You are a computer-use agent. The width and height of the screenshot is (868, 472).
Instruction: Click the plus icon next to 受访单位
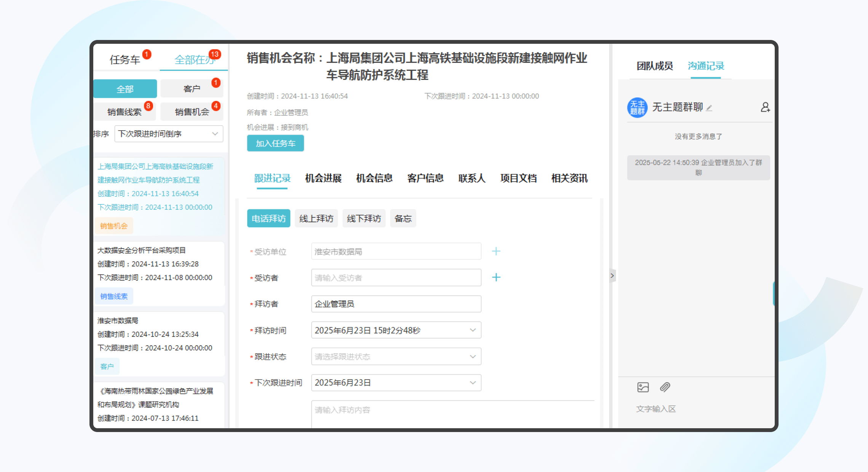point(496,251)
